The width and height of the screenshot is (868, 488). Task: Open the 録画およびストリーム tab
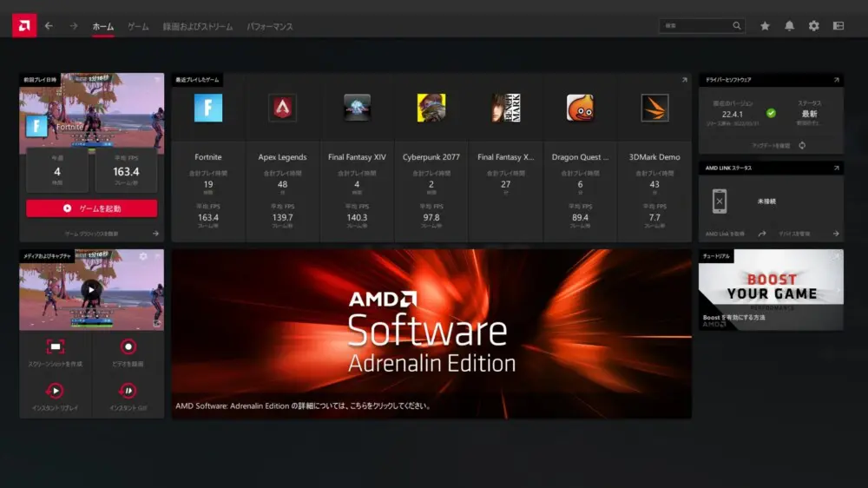tap(198, 27)
